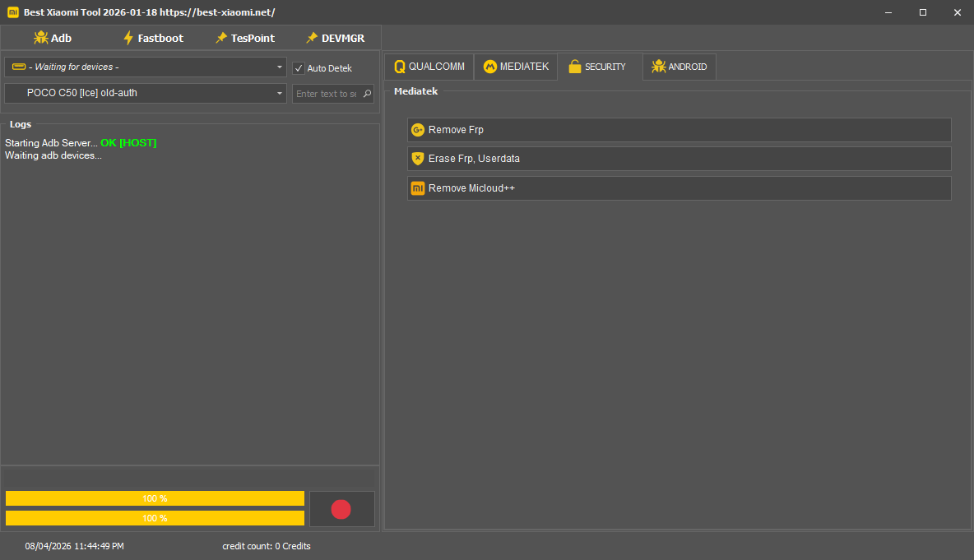
Task: Click the Enter text to search field
Action: coord(327,93)
